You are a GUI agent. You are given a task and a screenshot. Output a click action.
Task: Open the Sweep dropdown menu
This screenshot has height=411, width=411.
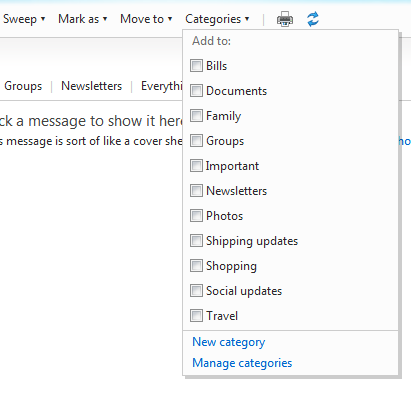[x=24, y=19]
